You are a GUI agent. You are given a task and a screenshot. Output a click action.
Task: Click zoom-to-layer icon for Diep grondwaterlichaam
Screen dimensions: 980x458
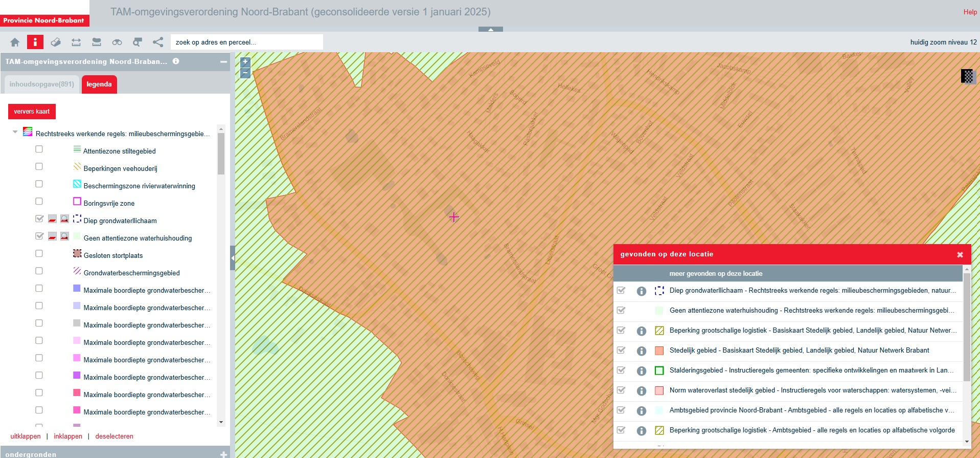point(64,219)
